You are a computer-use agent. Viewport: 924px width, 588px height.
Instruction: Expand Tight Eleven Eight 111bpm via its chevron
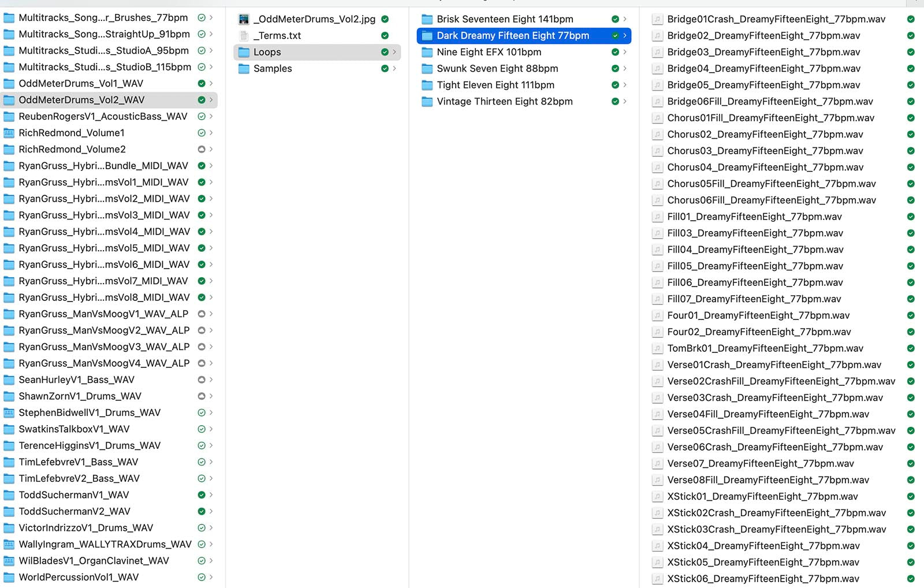point(625,85)
